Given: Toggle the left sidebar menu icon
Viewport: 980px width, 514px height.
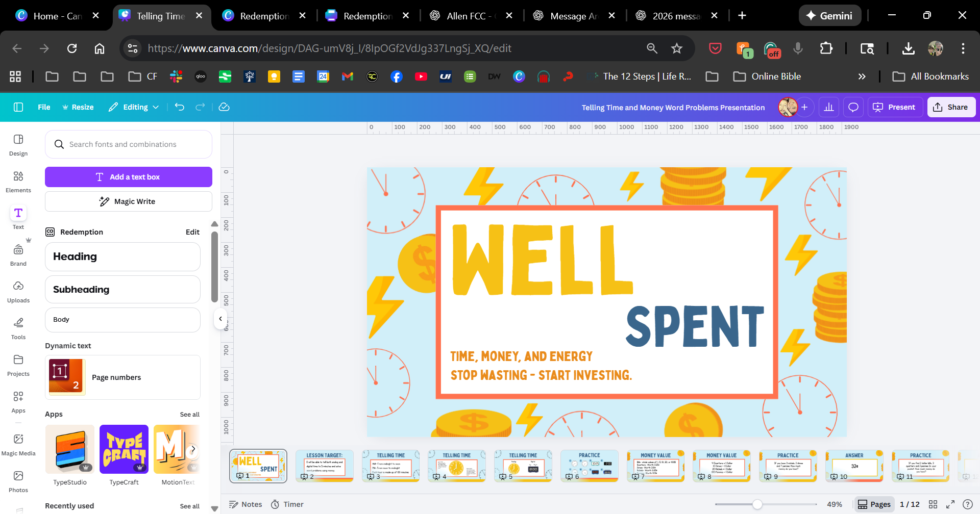Looking at the screenshot, I should tap(18, 107).
